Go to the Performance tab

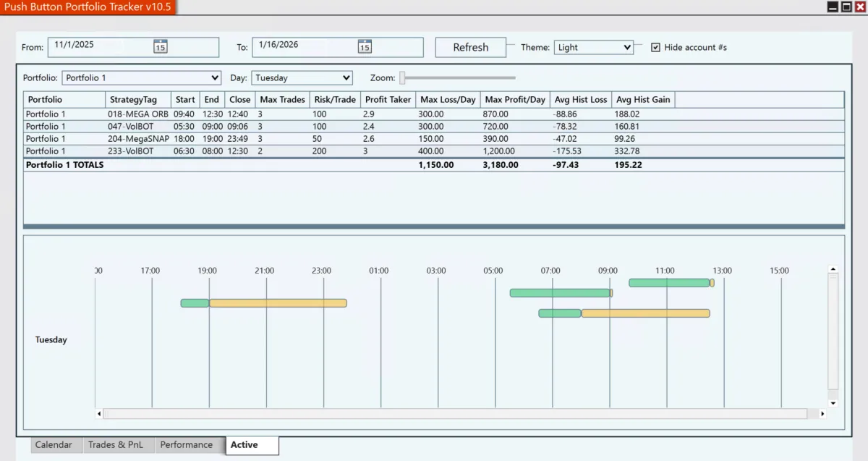[187, 445]
